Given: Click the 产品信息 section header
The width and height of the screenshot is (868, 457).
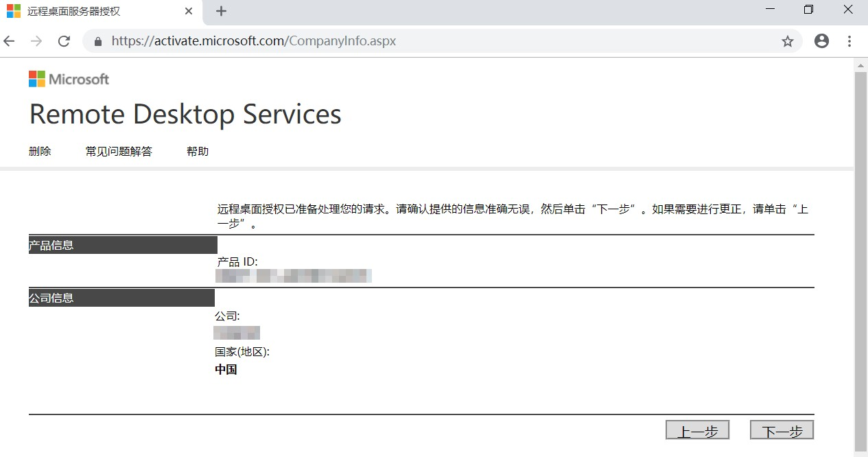Looking at the screenshot, I should [x=123, y=245].
